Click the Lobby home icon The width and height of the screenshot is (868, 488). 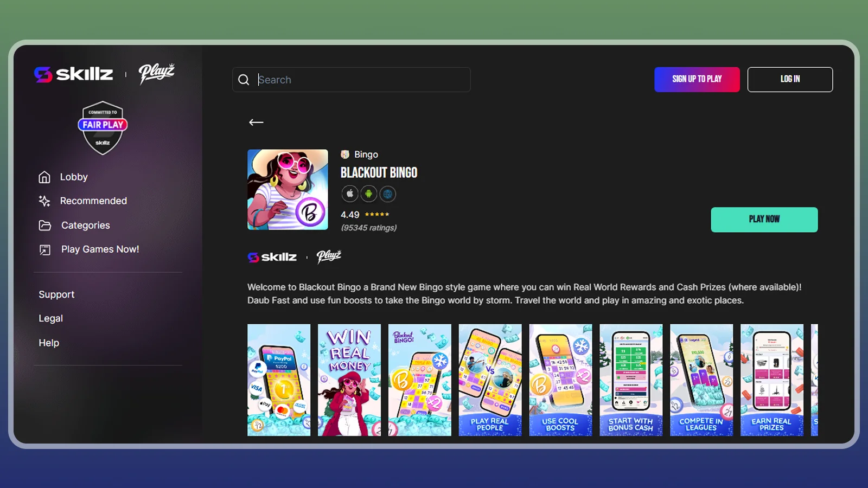(44, 177)
